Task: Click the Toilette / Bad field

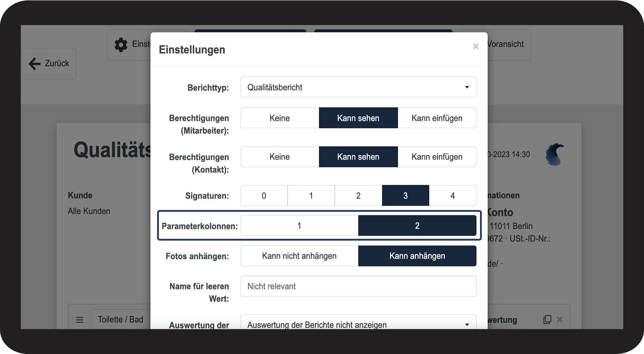Action: (x=121, y=320)
